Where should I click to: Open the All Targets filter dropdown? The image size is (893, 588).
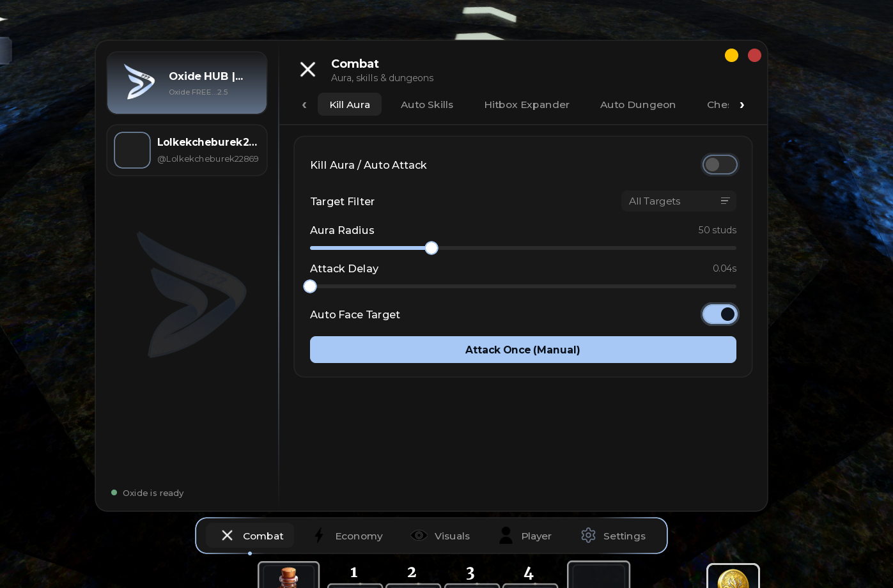[x=679, y=201]
